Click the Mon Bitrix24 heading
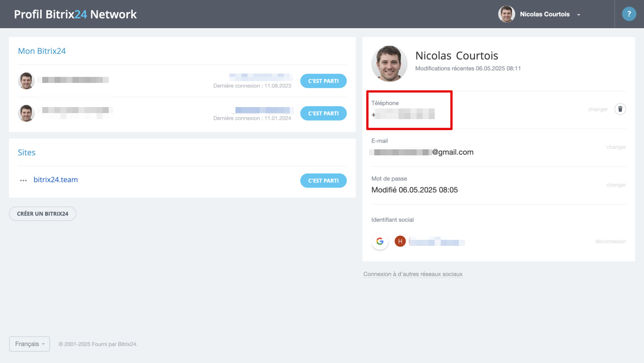This screenshot has width=644, height=363. (x=42, y=51)
